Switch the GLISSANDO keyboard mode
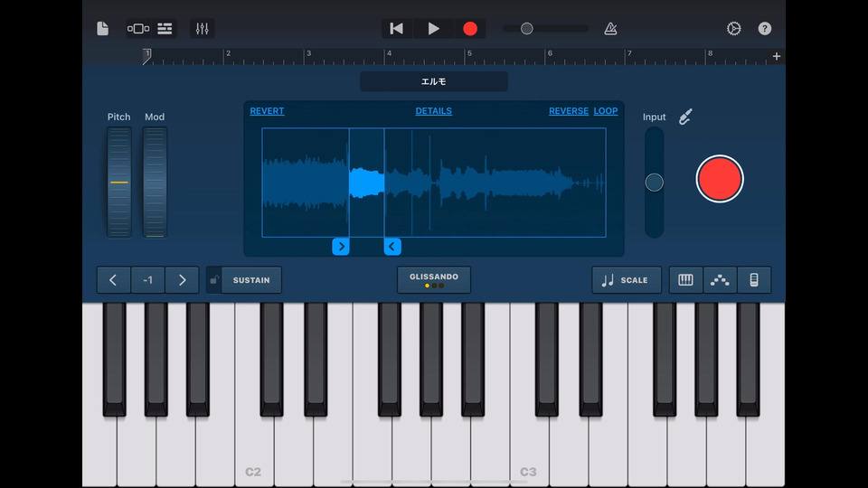The image size is (868, 488). point(433,279)
